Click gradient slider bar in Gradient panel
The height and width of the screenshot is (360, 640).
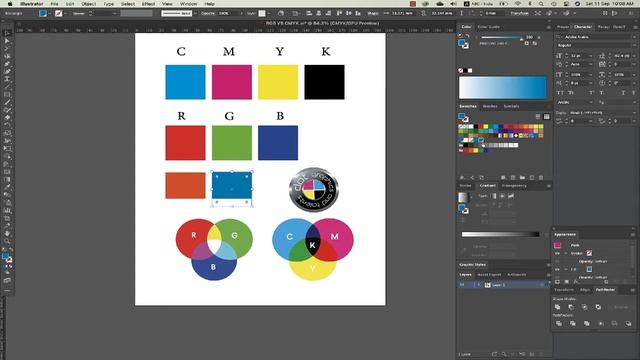click(x=500, y=234)
